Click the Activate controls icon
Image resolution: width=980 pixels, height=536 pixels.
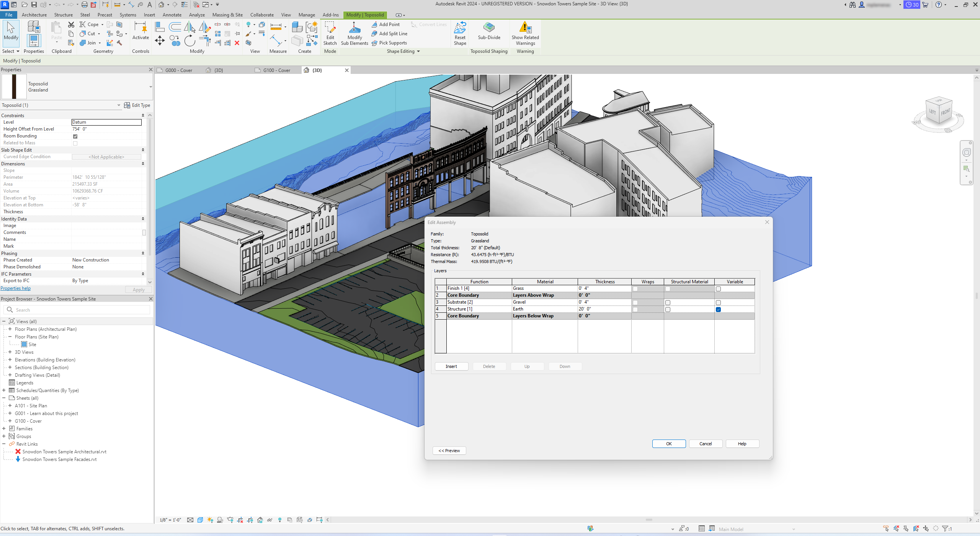140,27
